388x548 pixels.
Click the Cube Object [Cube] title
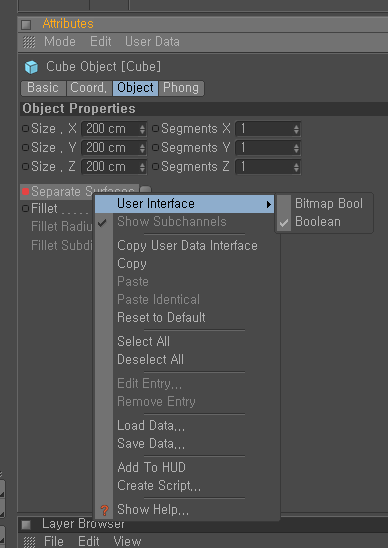pyautogui.click(x=103, y=66)
